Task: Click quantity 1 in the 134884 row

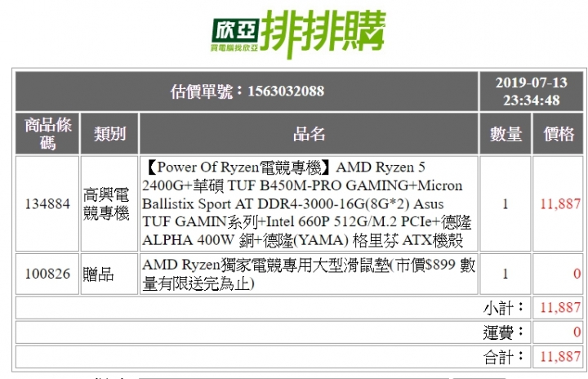Action: (x=506, y=203)
